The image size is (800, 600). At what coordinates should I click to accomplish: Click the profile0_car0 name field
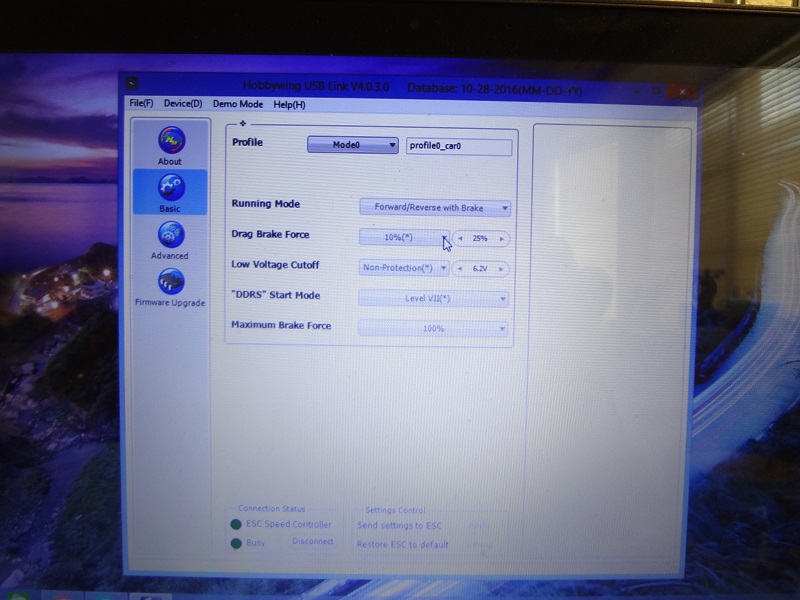pyautogui.click(x=459, y=146)
